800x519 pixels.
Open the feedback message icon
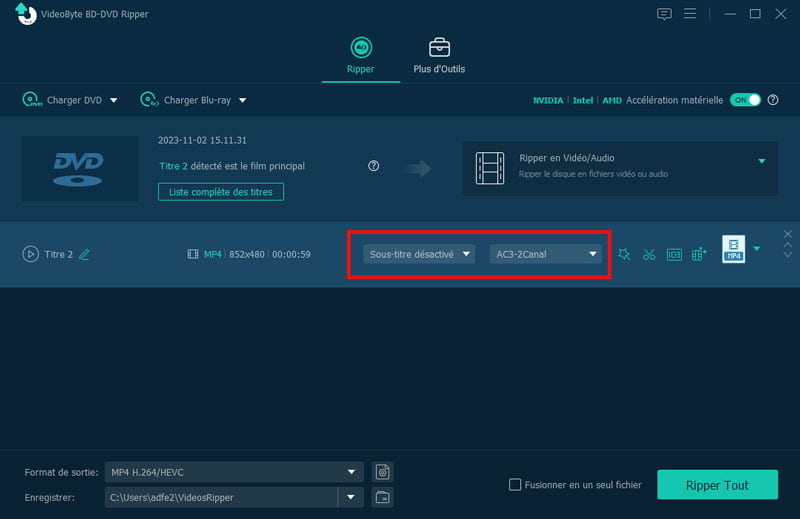tap(664, 14)
